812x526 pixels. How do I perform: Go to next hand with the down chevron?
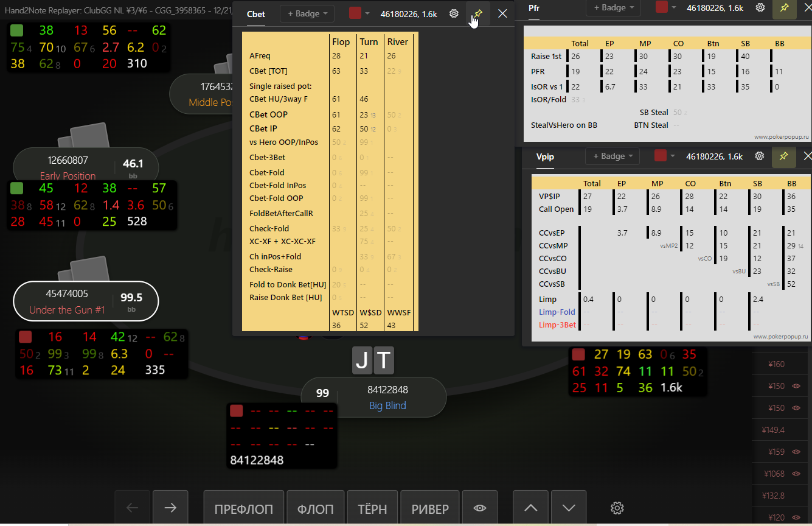pyautogui.click(x=569, y=508)
